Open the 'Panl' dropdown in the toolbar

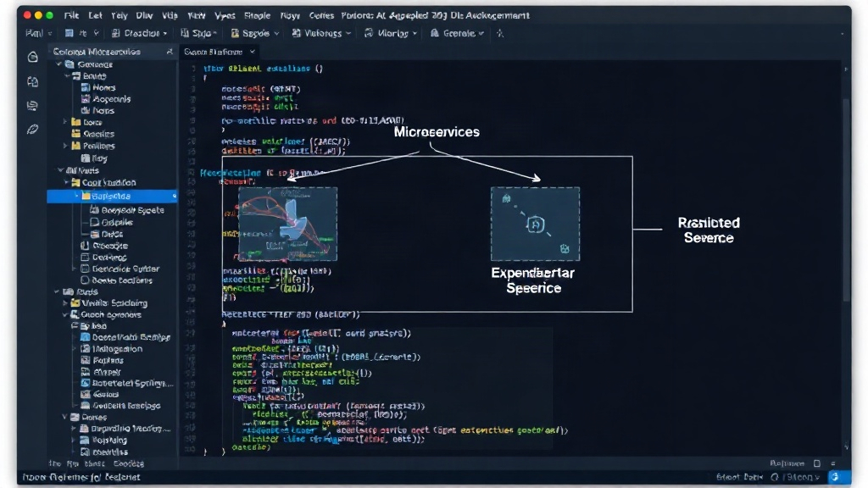(38, 33)
